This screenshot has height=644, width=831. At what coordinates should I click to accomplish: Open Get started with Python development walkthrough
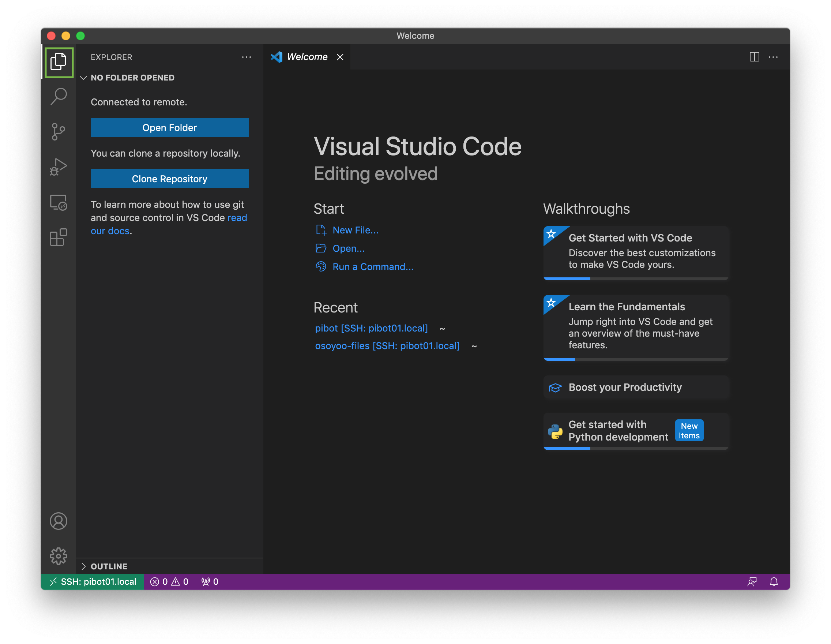(x=636, y=431)
